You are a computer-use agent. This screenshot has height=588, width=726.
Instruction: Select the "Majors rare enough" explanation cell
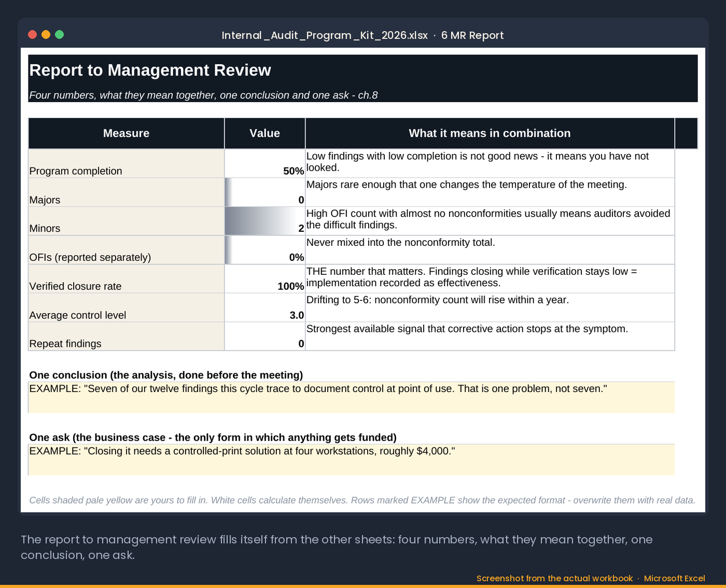click(490, 192)
